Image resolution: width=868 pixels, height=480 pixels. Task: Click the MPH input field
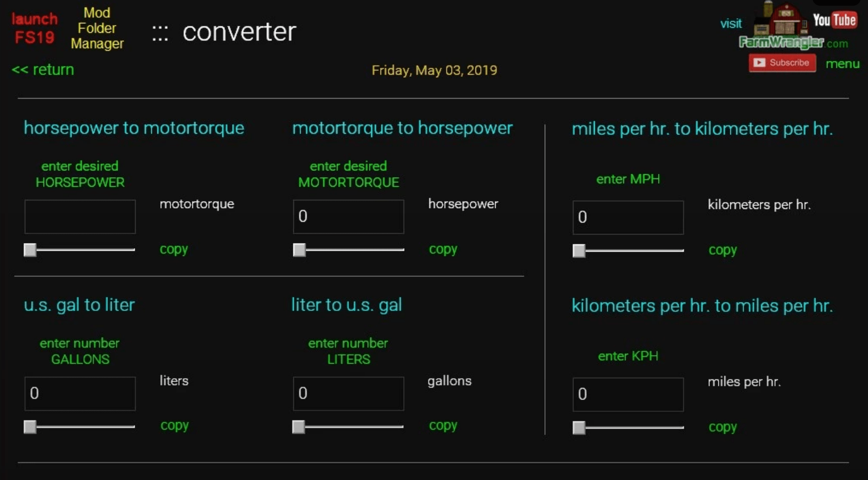[x=628, y=217]
